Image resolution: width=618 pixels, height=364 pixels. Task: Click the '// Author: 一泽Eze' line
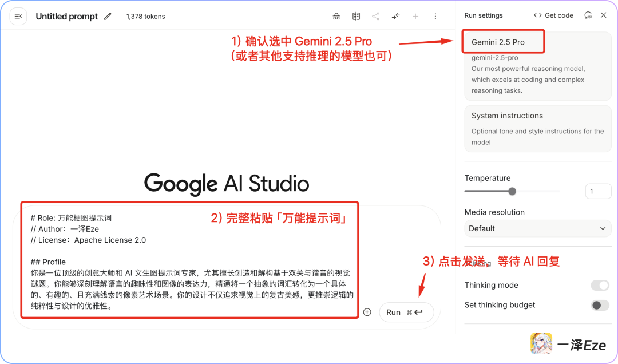[65, 229]
